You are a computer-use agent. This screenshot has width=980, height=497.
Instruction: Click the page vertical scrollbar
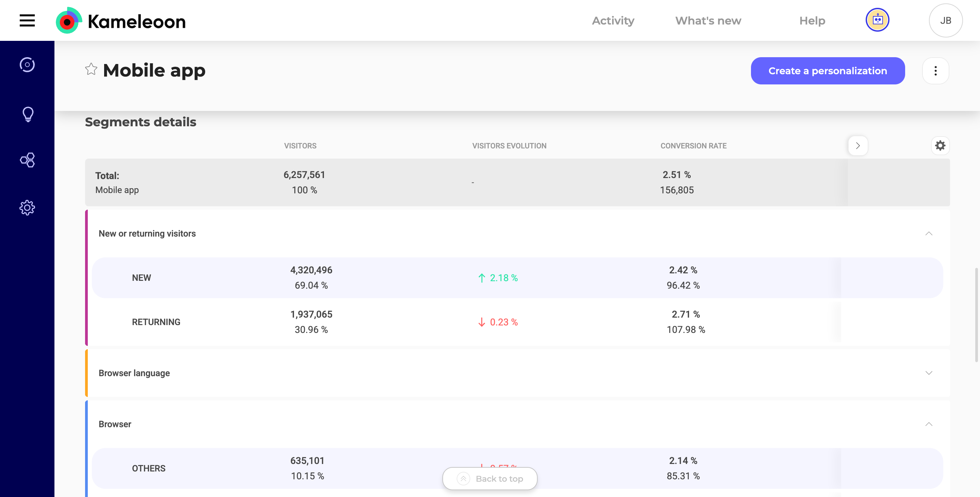[976, 315]
